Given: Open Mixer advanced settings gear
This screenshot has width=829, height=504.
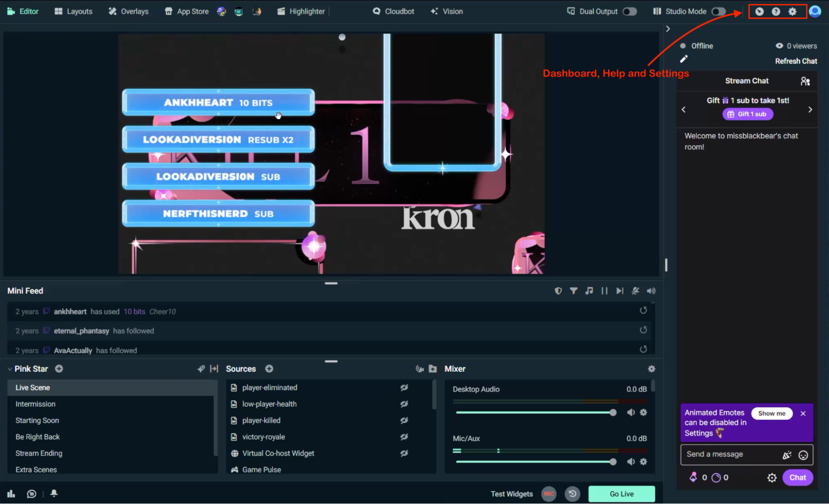Looking at the screenshot, I should click(x=652, y=368).
